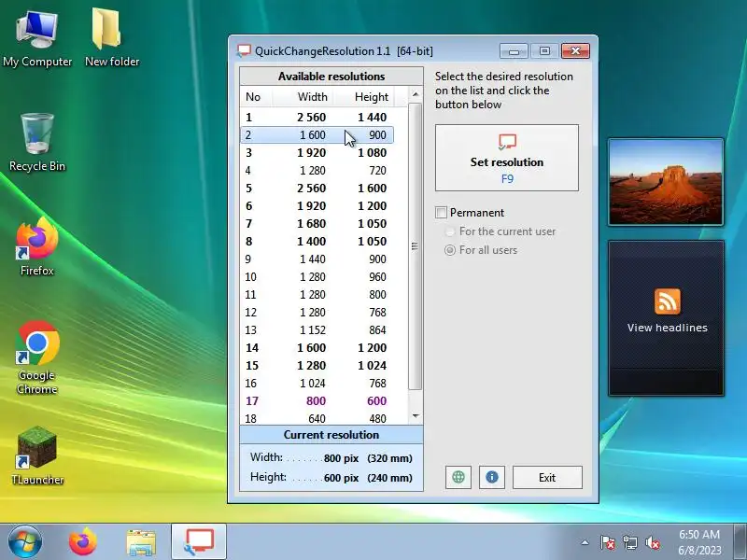Enable the Permanent checkbox
Screen dimensions: 747x560
pyautogui.click(x=441, y=213)
